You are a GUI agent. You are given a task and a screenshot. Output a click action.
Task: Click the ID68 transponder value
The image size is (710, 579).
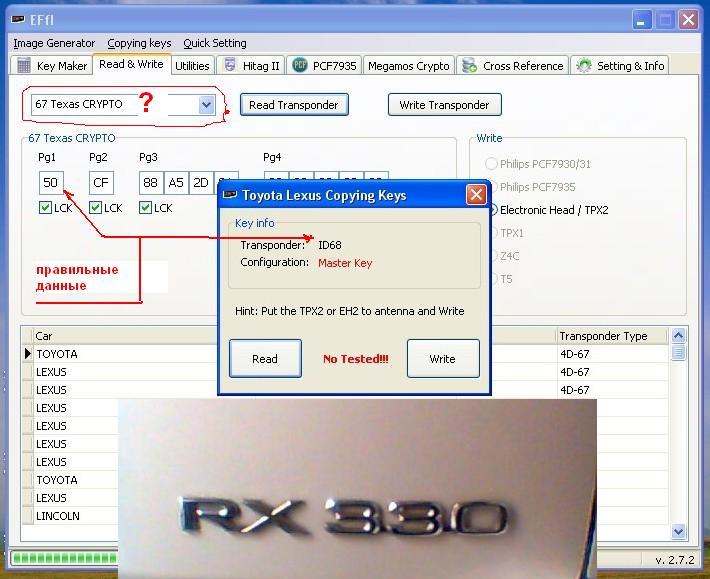tap(330, 245)
